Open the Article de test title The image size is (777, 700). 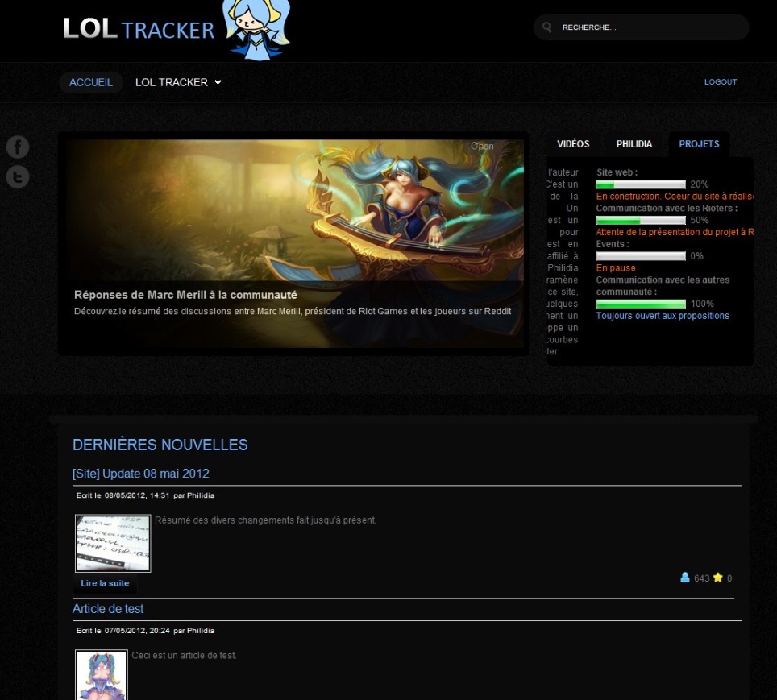(x=108, y=609)
